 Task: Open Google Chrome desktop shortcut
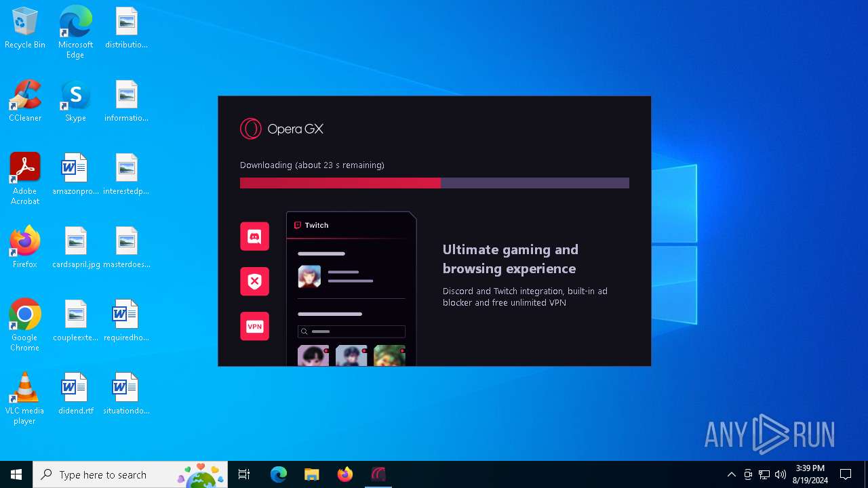click(25, 325)
